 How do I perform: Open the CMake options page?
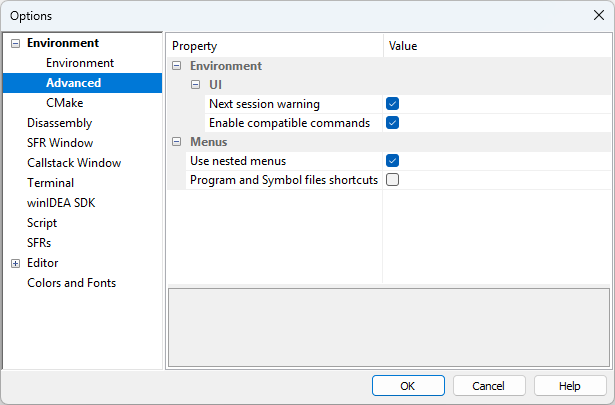tap(65, 103)
